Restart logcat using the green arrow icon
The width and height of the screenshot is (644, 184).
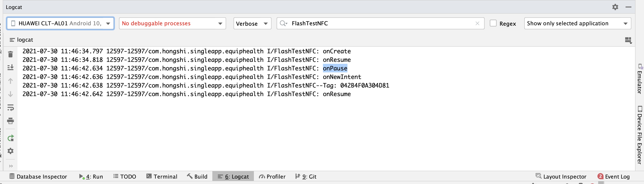tap(10, 138)
